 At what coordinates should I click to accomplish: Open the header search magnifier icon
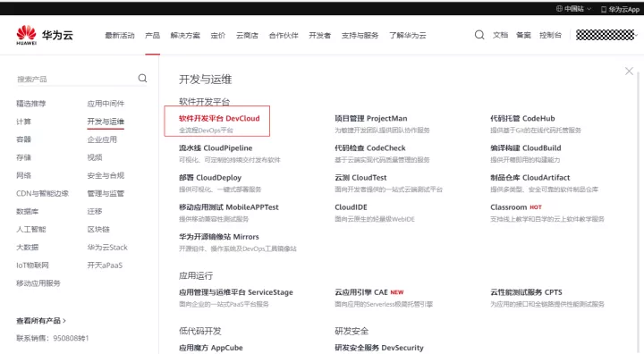[x=479, y=35]
